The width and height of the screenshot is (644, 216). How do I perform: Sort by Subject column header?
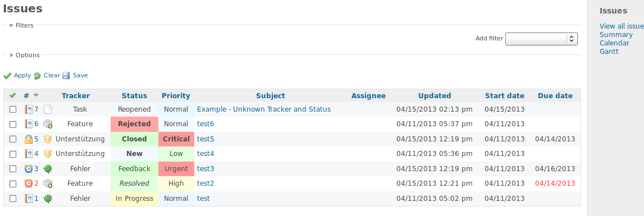tap(270, 96)
